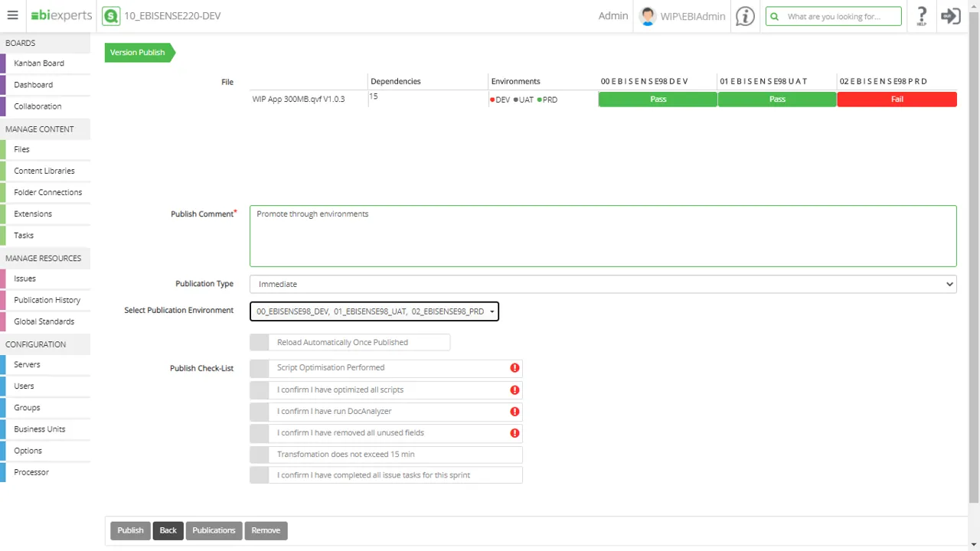Open Kanban Board in sidebar
980x551 pixels.
(39, 64)
